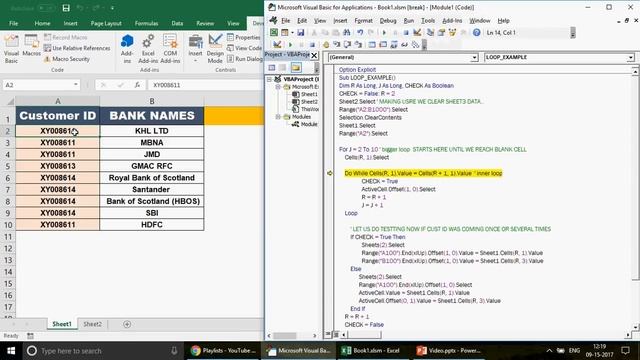This screenshot has height=360, width=640.
Task: Collapse the Modules folder node
Action: [x=278, y=117]
